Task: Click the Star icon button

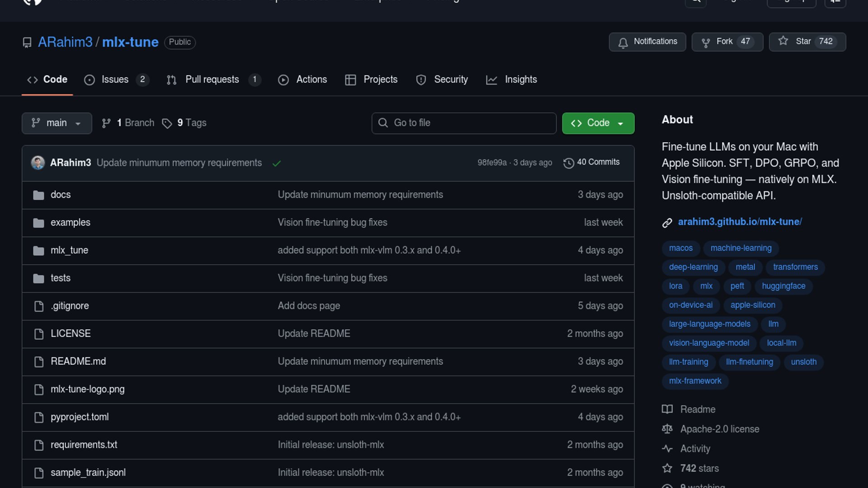Action: click(x=783, y=41)
